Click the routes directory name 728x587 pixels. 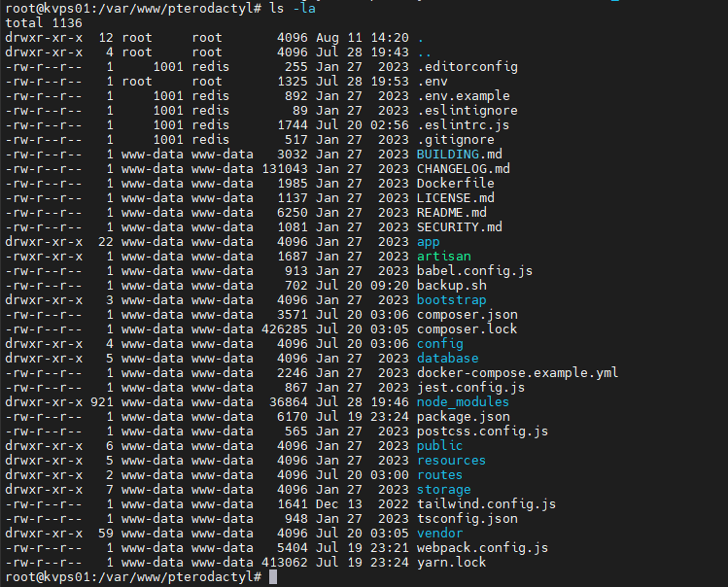(x=440, y=475)
